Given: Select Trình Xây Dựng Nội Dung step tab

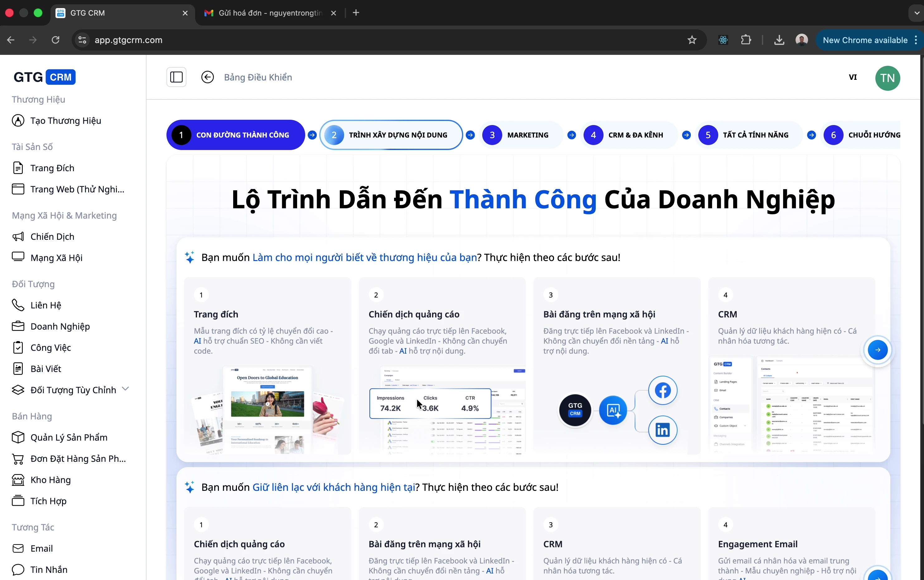Looking at the screenshot, I should (x=391, y=135).
